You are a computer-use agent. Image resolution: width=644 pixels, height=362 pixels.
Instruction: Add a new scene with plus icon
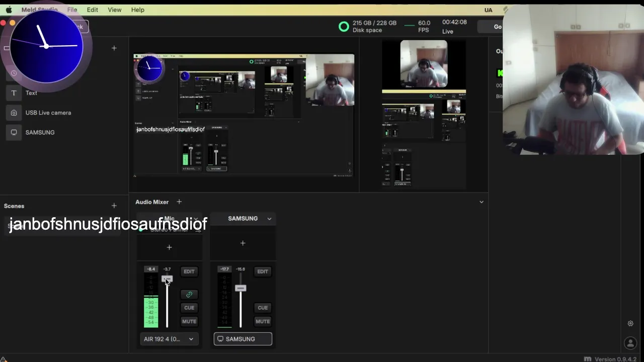(114, 206)
